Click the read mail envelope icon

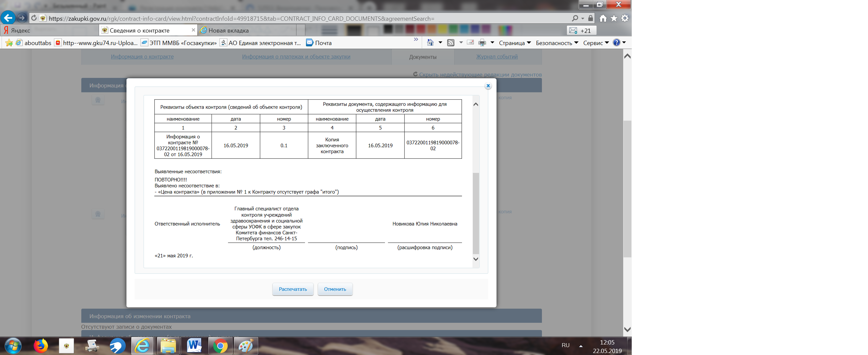(x=471, y=42)
